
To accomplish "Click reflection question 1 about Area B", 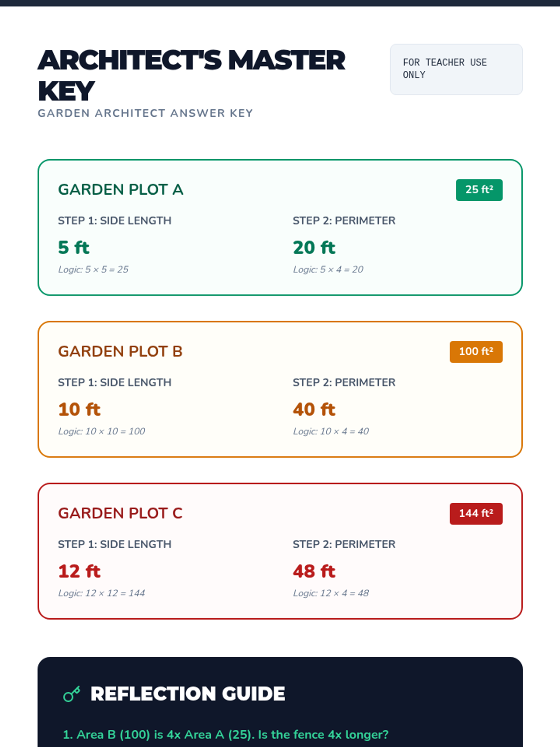I will click(x=225, y=734).
